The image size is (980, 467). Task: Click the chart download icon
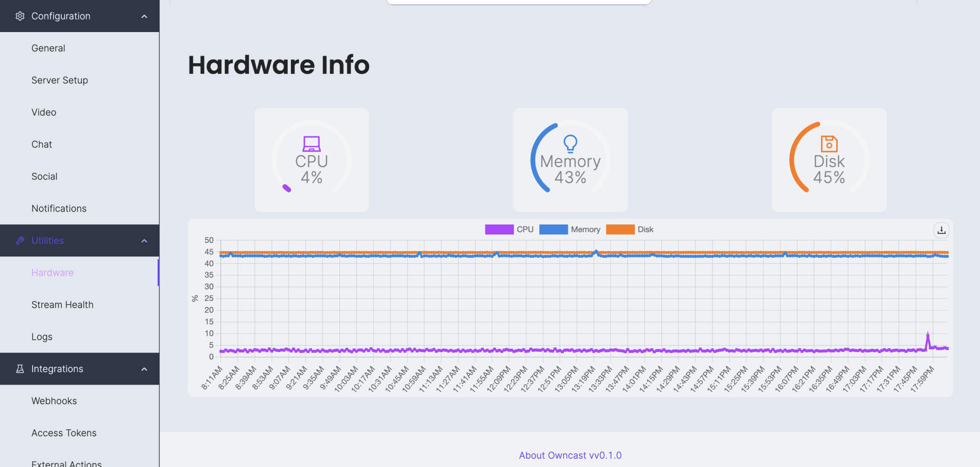[941, 230]
